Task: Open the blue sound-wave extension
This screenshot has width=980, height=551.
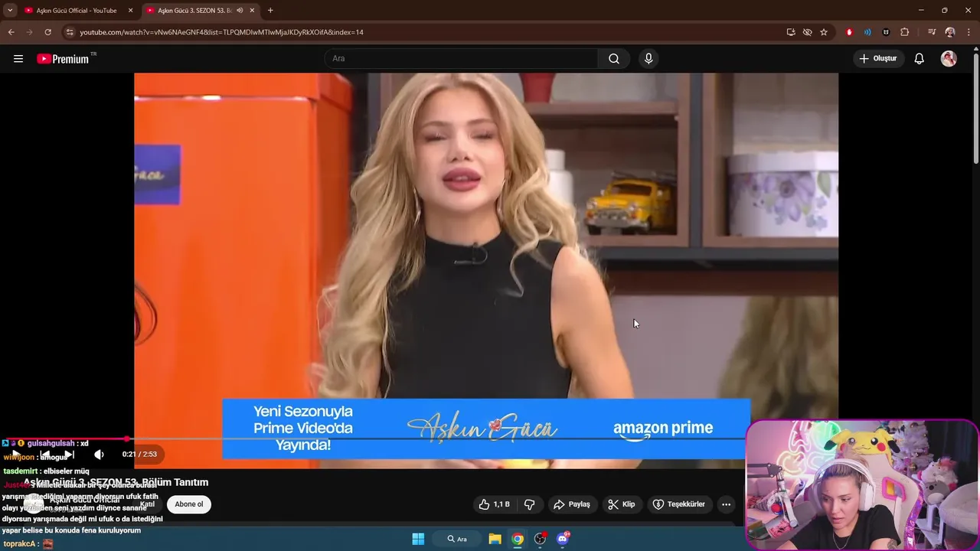Action: coord(867,32)
